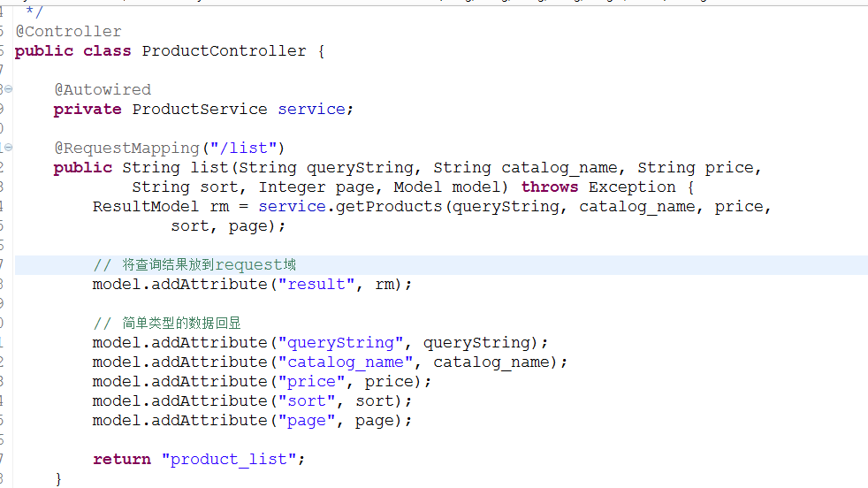The width and height of the screenshot is (868, 488).
Task: Select the "sort" string literal
Action: point(307,401)
